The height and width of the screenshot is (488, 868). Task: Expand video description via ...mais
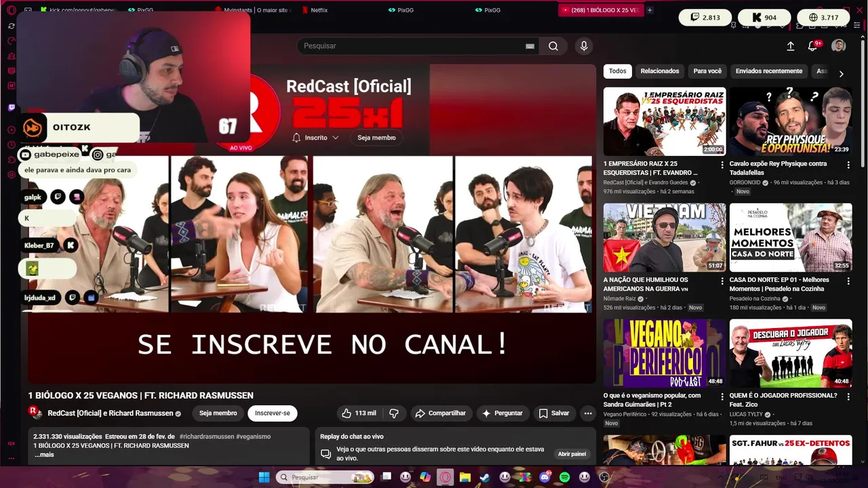pyautogui.click(x=44, y=455)
